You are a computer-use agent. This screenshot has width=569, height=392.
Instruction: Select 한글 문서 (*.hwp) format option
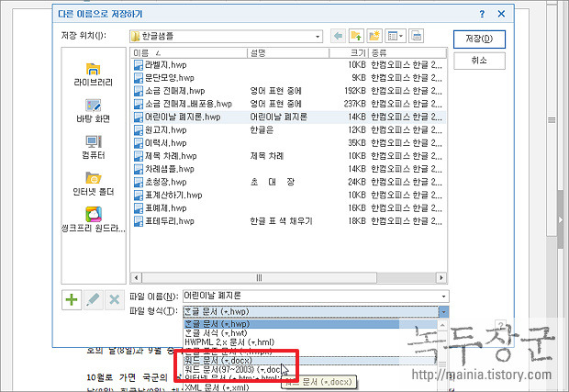[310, 324]
